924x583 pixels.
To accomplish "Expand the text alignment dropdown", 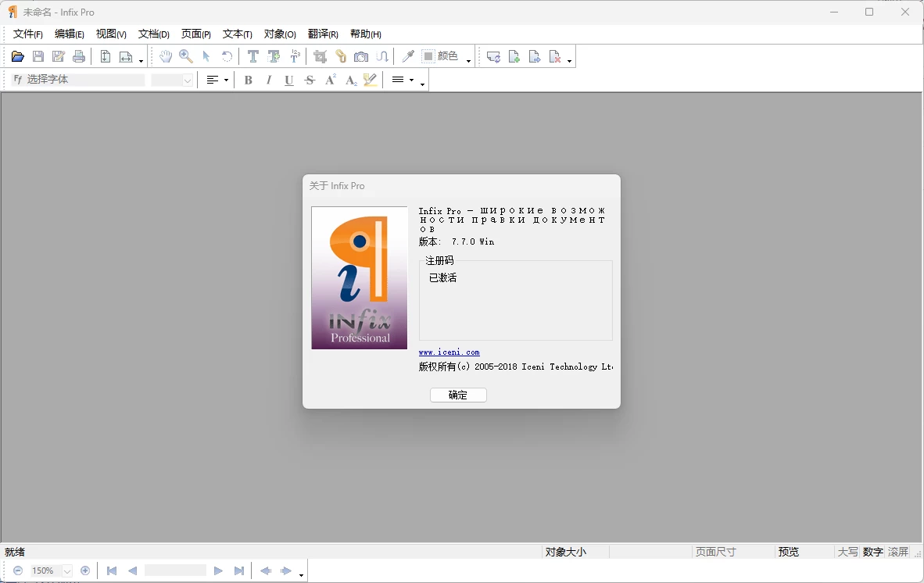I will point(226,80).
